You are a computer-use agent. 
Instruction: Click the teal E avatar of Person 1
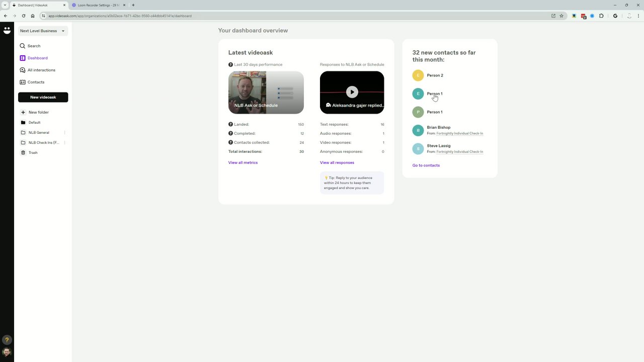click(x=418, y=94)
